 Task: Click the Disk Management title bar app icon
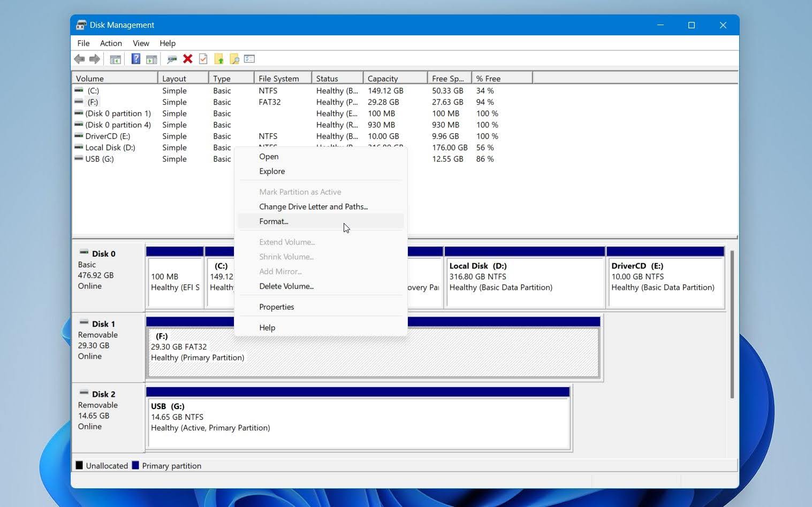81,25
